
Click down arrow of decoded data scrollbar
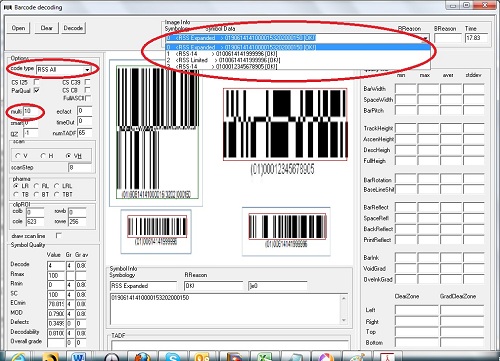coord(344,320)
